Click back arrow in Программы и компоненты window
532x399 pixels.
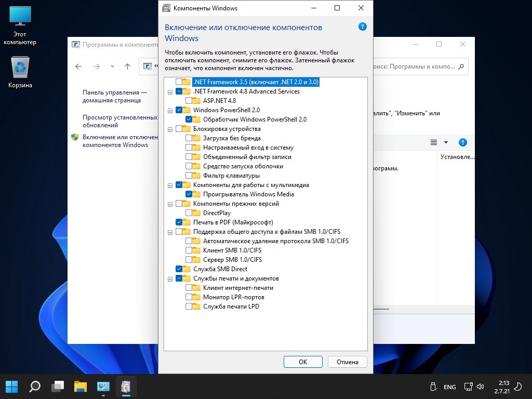(78, 66)
